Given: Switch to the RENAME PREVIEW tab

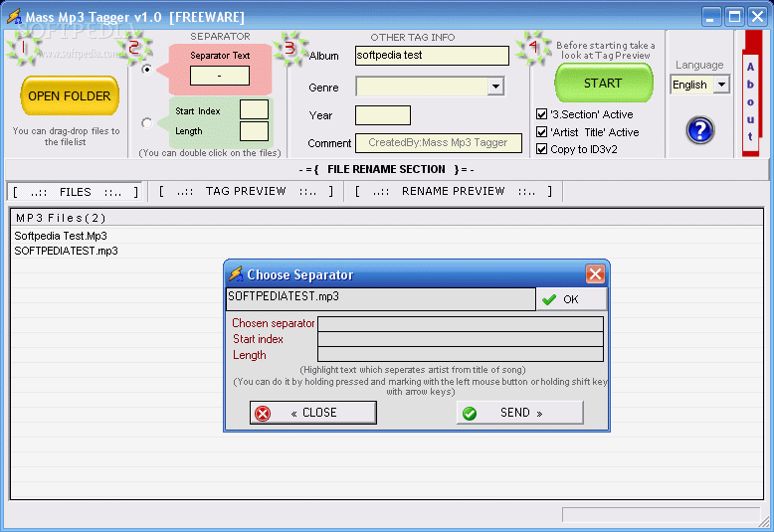Looking at the screenshot, I should tap(453, 192).
